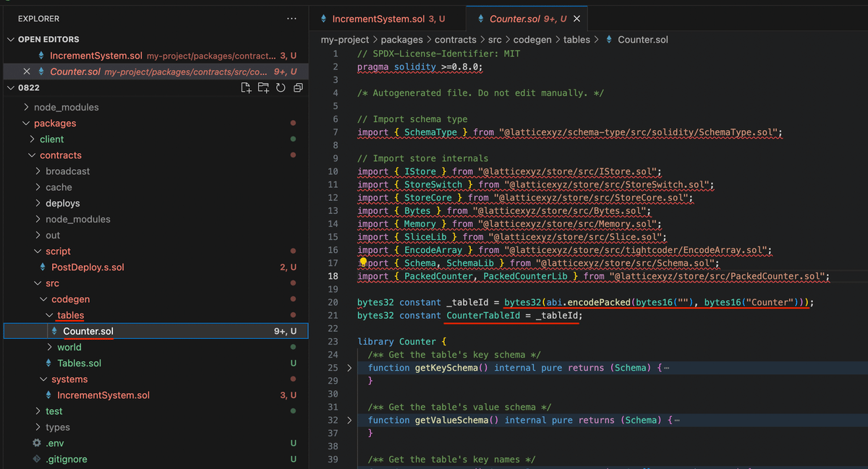Image resolution: width=868 pixels, height=469 pixels.
Task: Open the Explorer more actions ellipsis
Action: coord(292,19)
